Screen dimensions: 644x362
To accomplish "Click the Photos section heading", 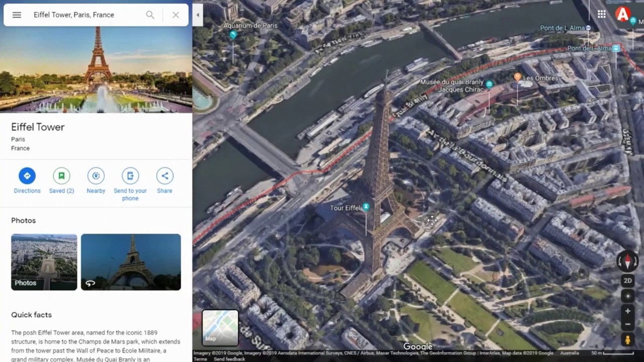I will tap(24, 221).
